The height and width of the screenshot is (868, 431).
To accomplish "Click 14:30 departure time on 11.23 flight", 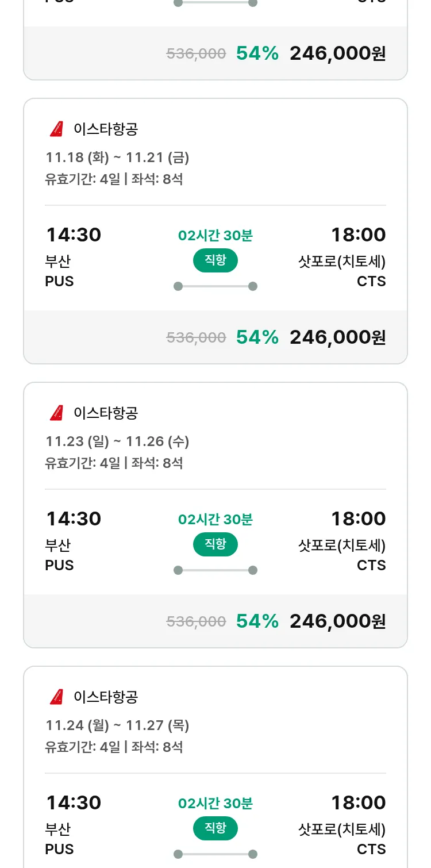I will click(x=74, y=519).
